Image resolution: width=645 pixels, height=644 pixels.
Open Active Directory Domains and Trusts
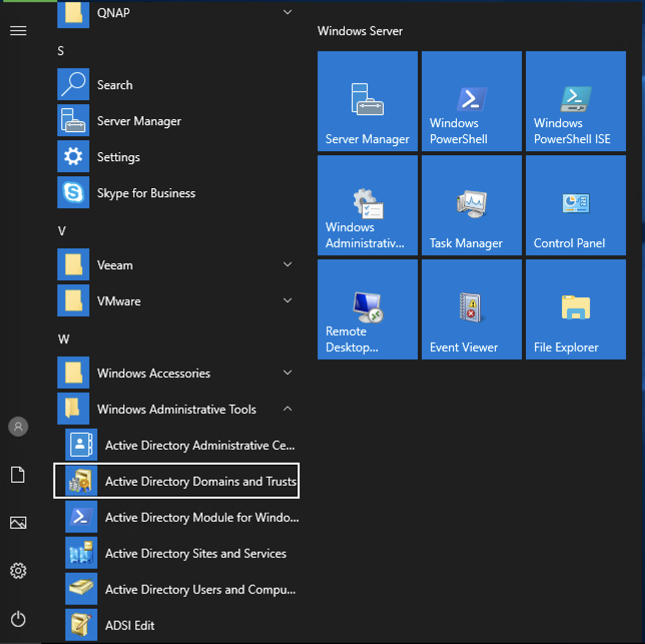tap(176, 481)
